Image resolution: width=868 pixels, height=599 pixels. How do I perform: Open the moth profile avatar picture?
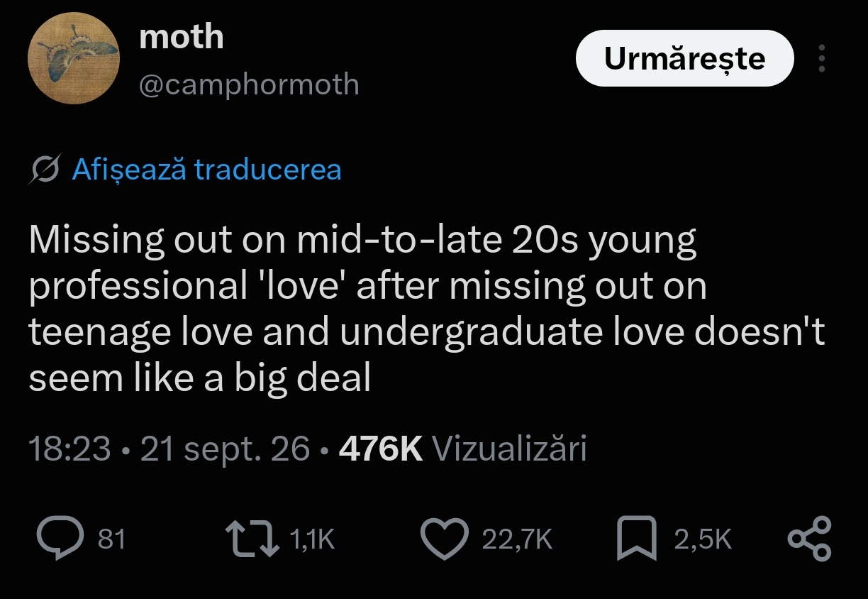(74, 58)
